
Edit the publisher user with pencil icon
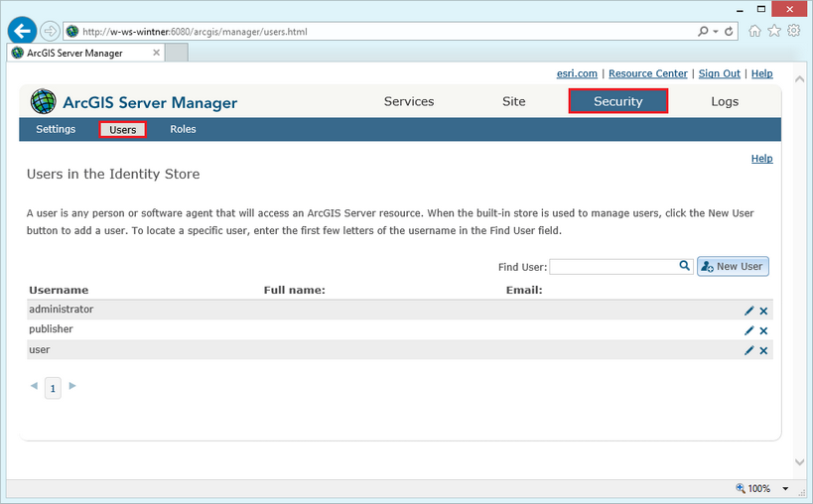748,330
